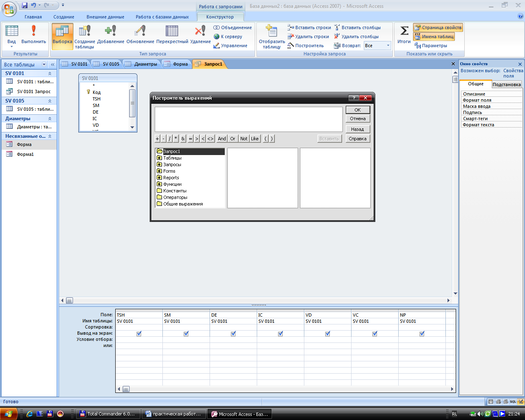Uncheck Вывод на экран for IC column

pyautogui.click(x=281, y=333)
